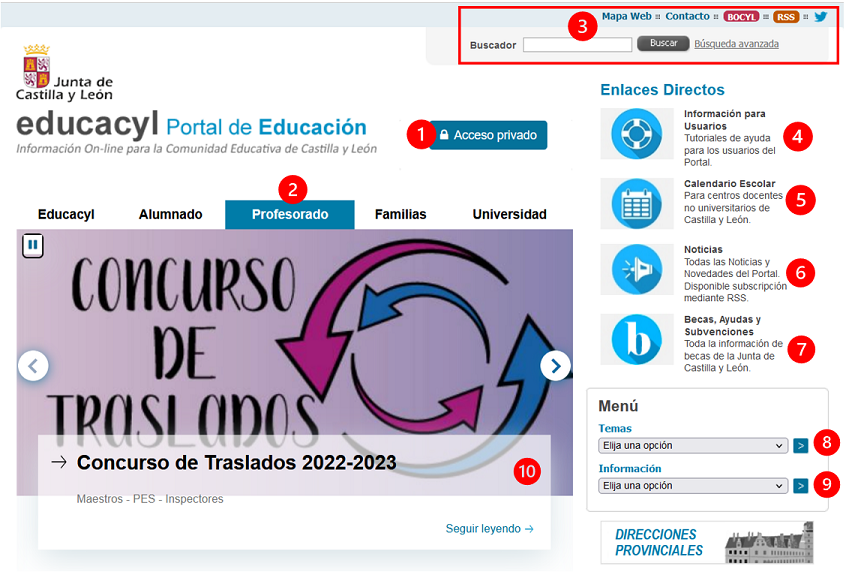Switch to the Universidad tab
The height and width of the screenshot is (572, 849).
(x=510, y=214)
